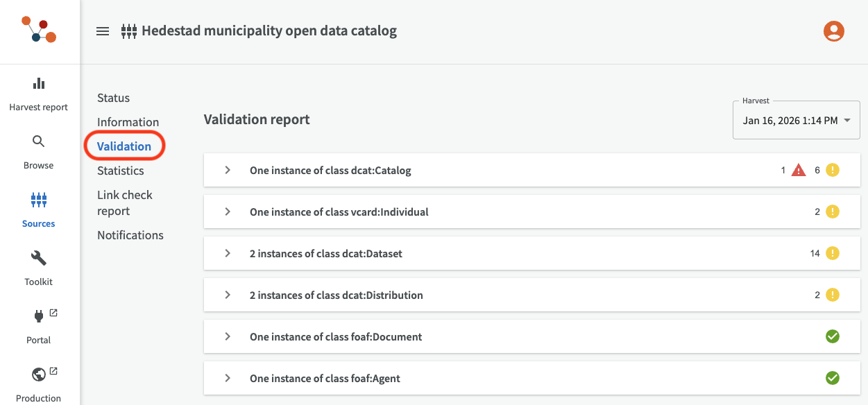Viewport: 868px width, 405px height.
Task: Click the user account avatar icon
Action: (x=833, y=31)
